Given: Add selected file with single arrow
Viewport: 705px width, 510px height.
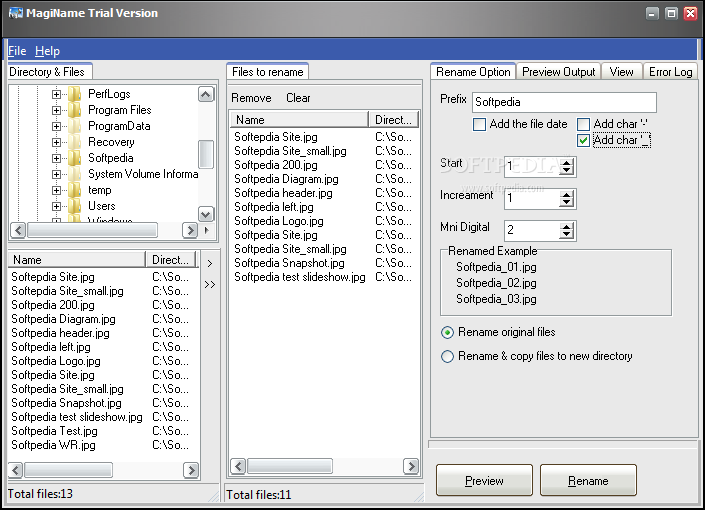Looking at the screenshot, I should 210,264.
